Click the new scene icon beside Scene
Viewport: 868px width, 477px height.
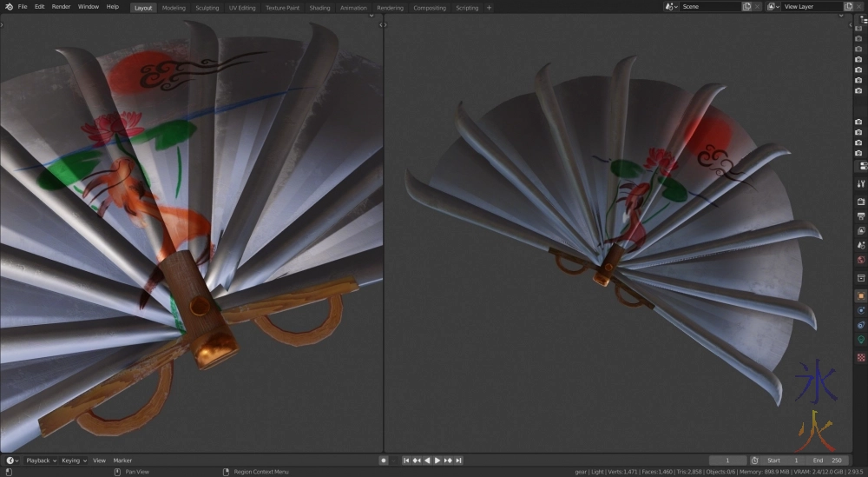coord(746,7)
